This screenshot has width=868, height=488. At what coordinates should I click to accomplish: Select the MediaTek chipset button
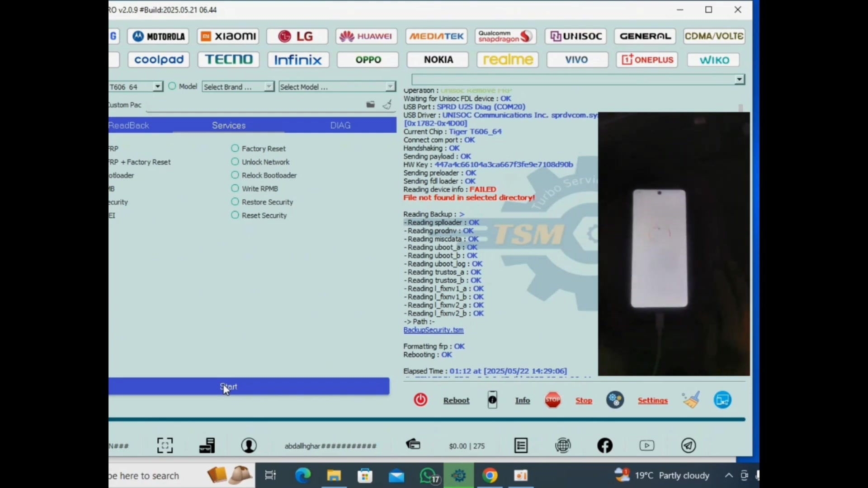(436, 36)
